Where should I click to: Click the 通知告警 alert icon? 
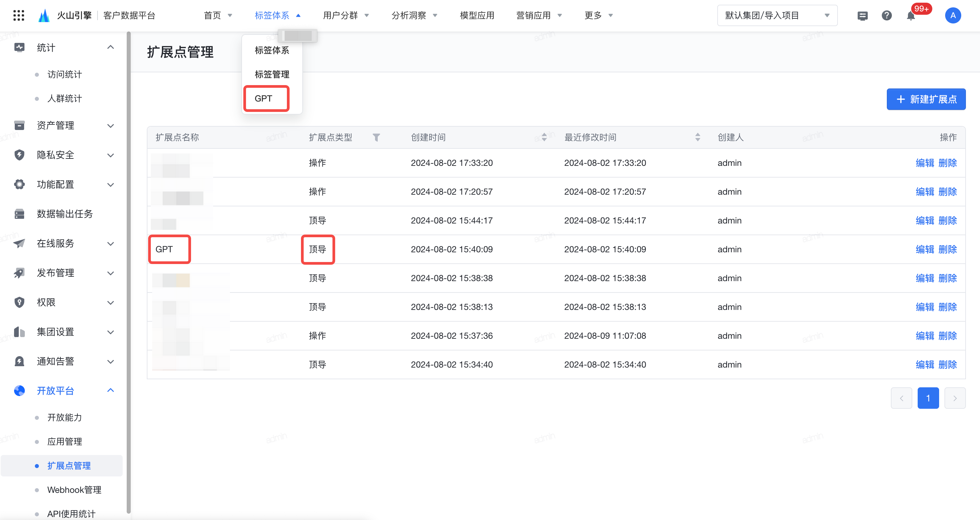[19, 362]
